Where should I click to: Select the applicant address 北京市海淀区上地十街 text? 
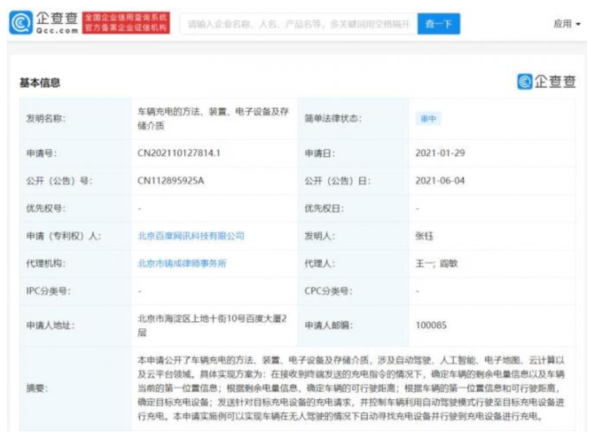[x=212, y=326]
